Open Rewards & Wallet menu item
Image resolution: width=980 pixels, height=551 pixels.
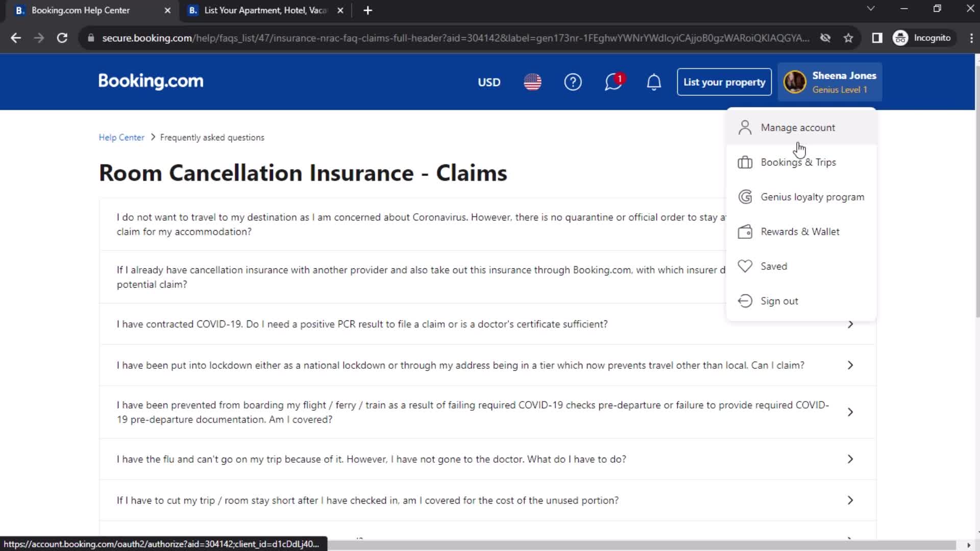801,232
